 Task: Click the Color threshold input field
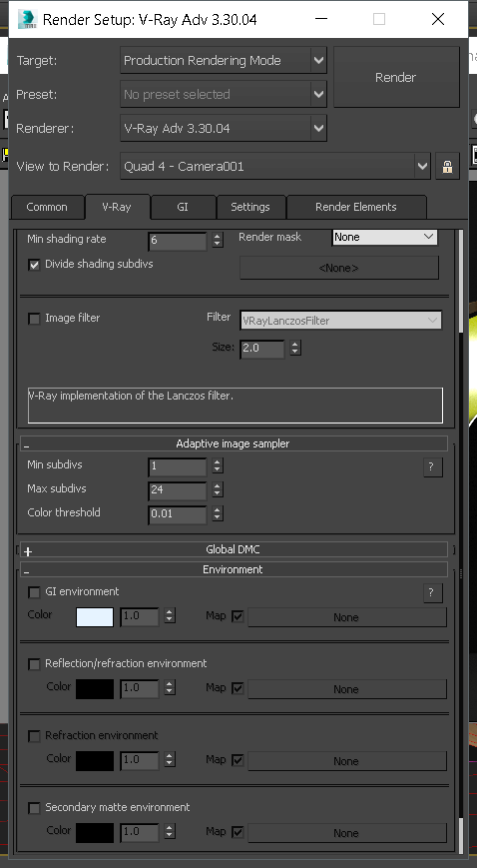(x=177, y=513)
